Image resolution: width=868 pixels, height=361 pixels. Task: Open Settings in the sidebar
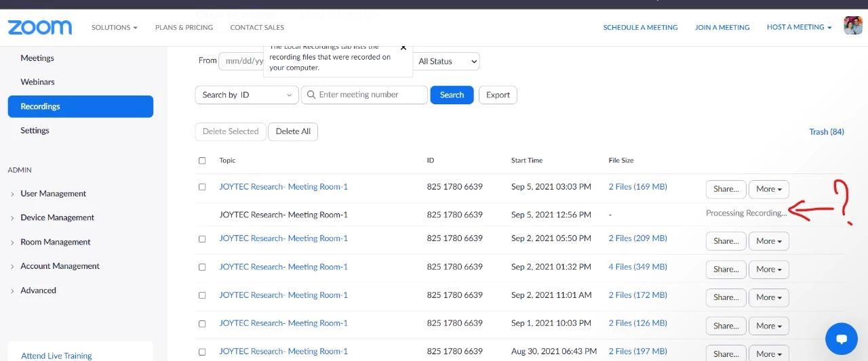[35, 131]
